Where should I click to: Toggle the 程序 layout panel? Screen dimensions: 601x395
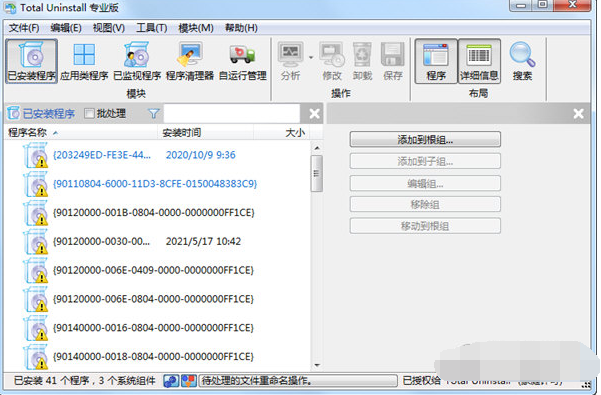coord(436,61)
